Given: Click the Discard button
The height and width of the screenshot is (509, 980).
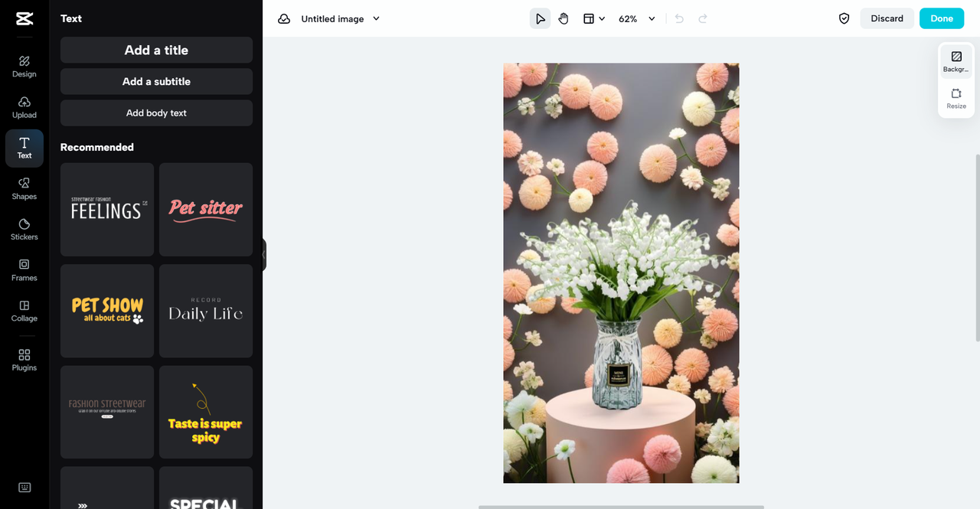Looking at the screenshot, I should click(887, 18).
